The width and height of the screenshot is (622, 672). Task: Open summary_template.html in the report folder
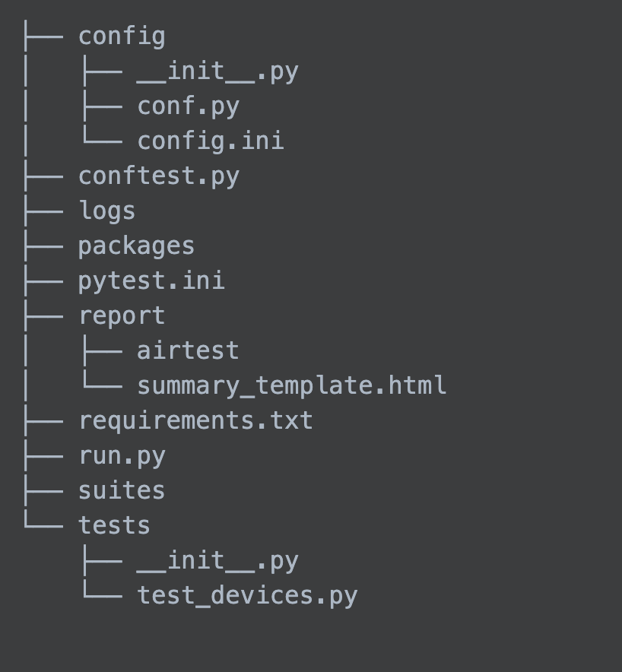[x=292, y=386]
